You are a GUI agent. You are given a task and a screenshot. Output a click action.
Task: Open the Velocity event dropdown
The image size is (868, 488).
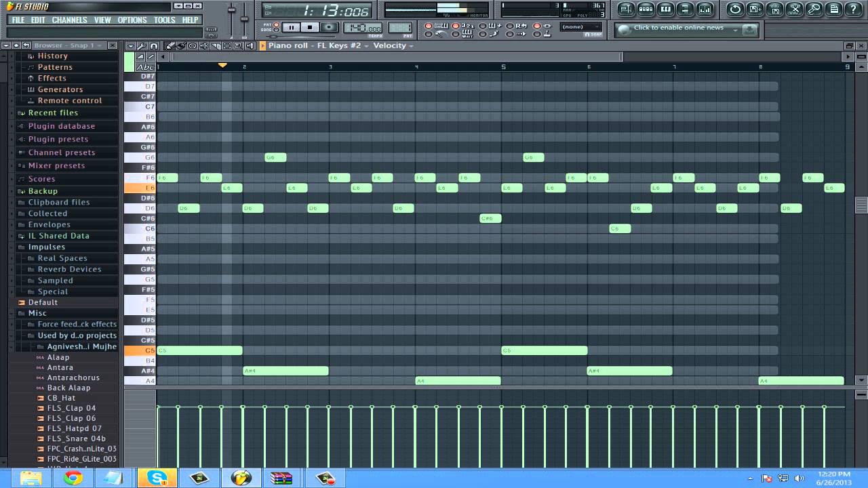tap(393, 45)
